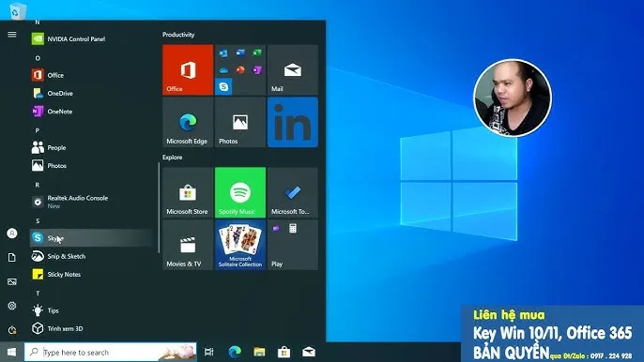The height and width of the screenshot is (362, 644).
Task: Click the Word icon in the Office folder tile
Action: (240, 53)
